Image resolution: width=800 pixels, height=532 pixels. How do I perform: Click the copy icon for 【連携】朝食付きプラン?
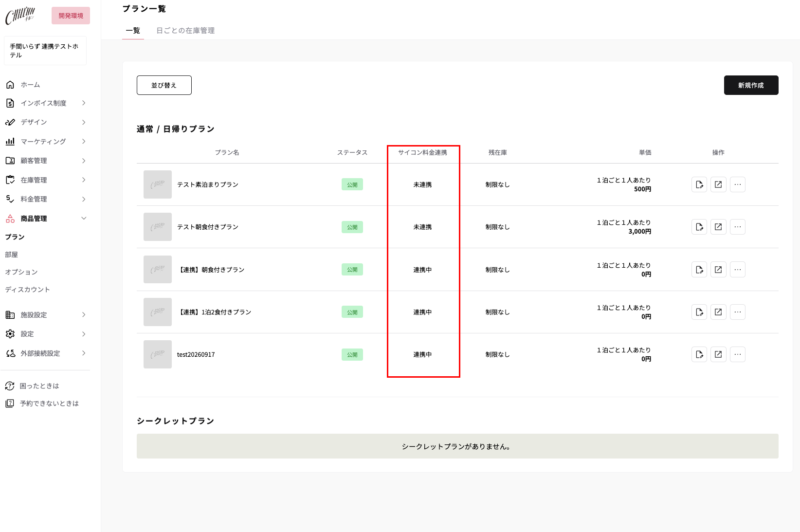coord(699,270)
